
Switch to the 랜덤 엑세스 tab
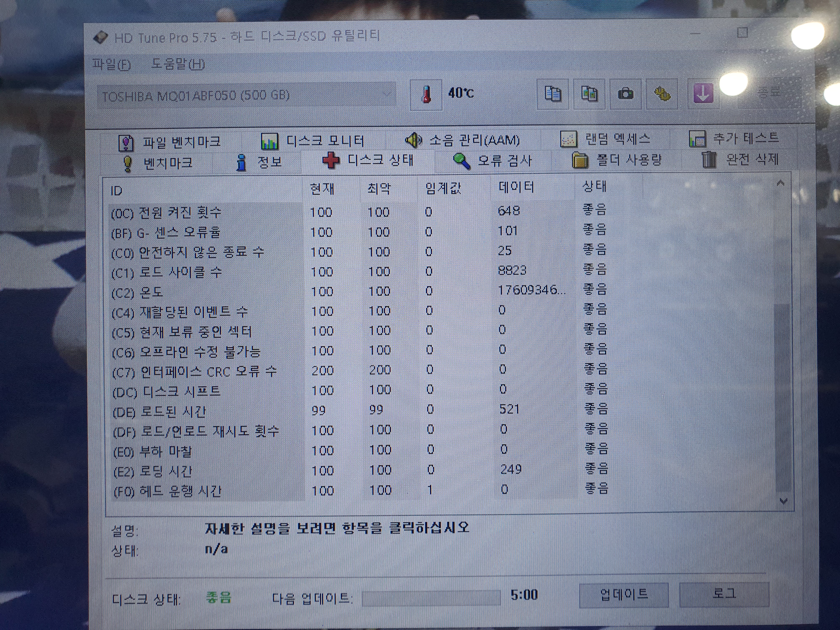[x=605, y=139]
